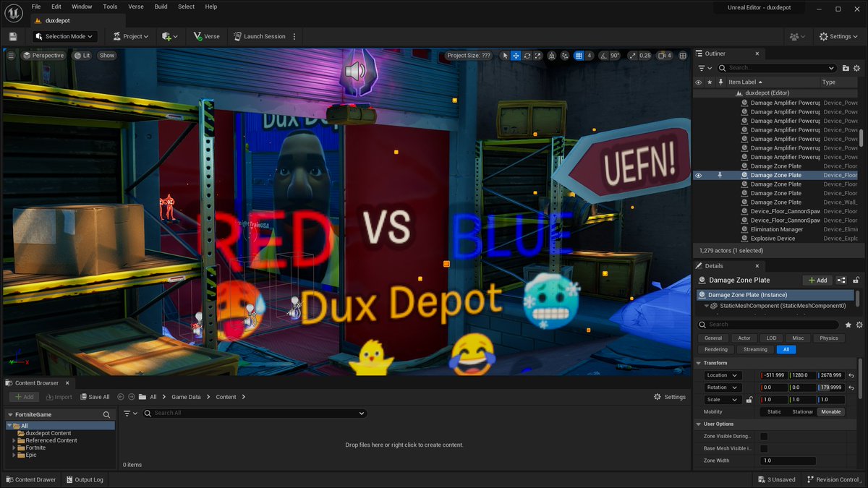Image resolution: width=868 pixels, height=488 pixels.
Task: Toggle the Details panel lock icon
Action: pyautogui.click(x=856, y=281)
